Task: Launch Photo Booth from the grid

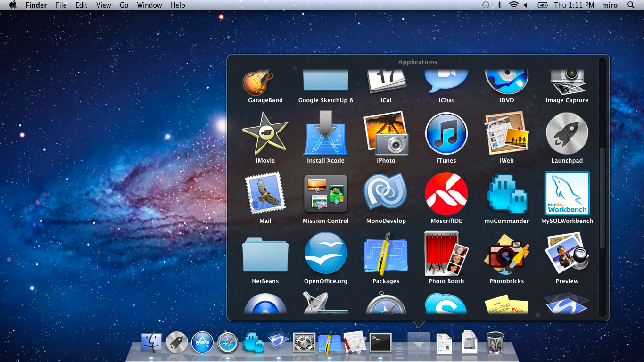Action: click(446, 254)
